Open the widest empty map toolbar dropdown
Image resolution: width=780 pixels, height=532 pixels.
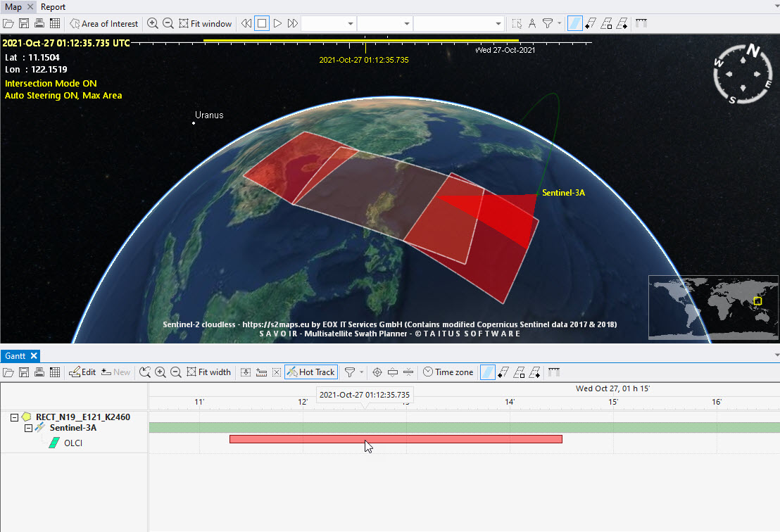tap(459, 23)
